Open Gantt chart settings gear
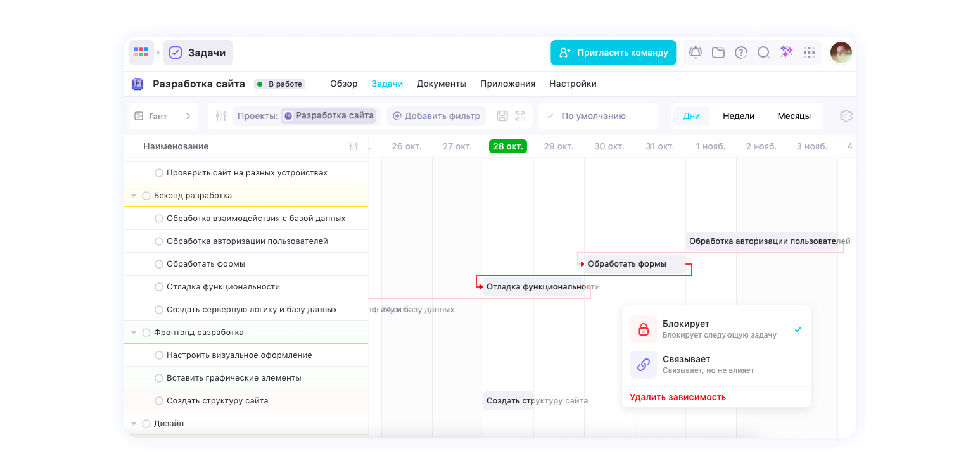The width and height of the screenshot is (980, 475). (846, 116)
